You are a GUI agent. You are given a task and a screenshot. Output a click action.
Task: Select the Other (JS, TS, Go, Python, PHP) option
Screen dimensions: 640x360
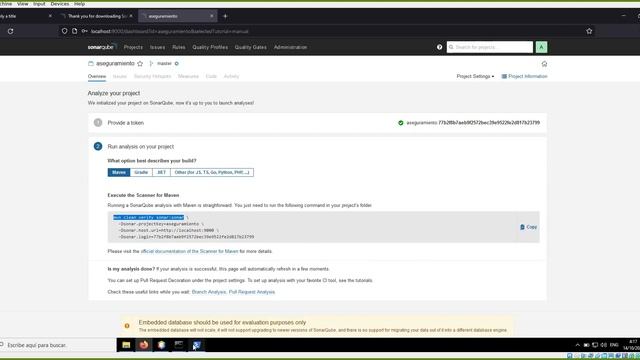click(212, 172)
